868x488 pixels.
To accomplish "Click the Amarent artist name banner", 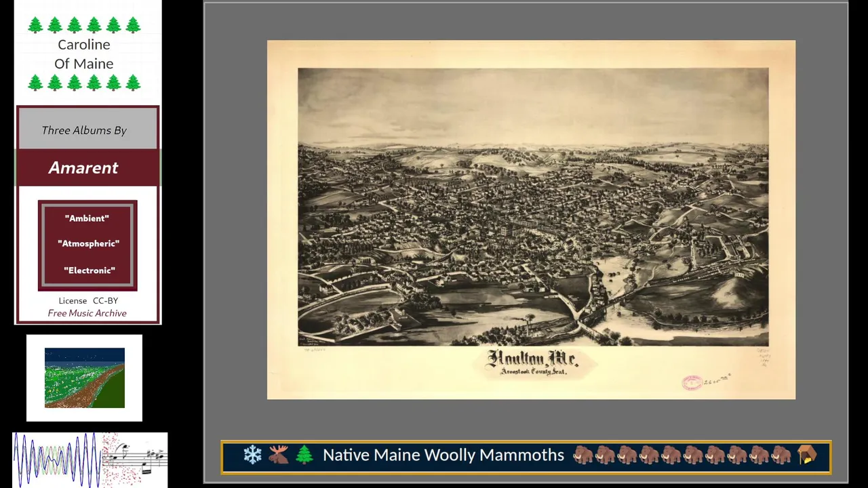I will coord(87,167).
